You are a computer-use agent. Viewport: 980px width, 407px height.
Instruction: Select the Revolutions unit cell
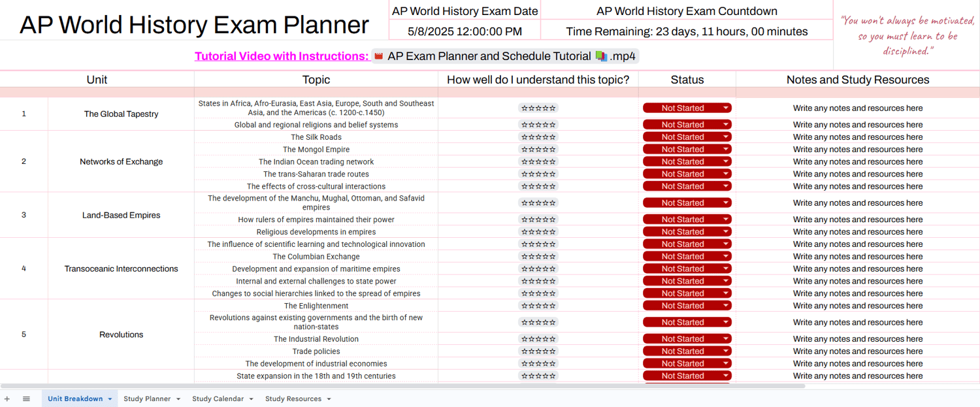point(122,335)
